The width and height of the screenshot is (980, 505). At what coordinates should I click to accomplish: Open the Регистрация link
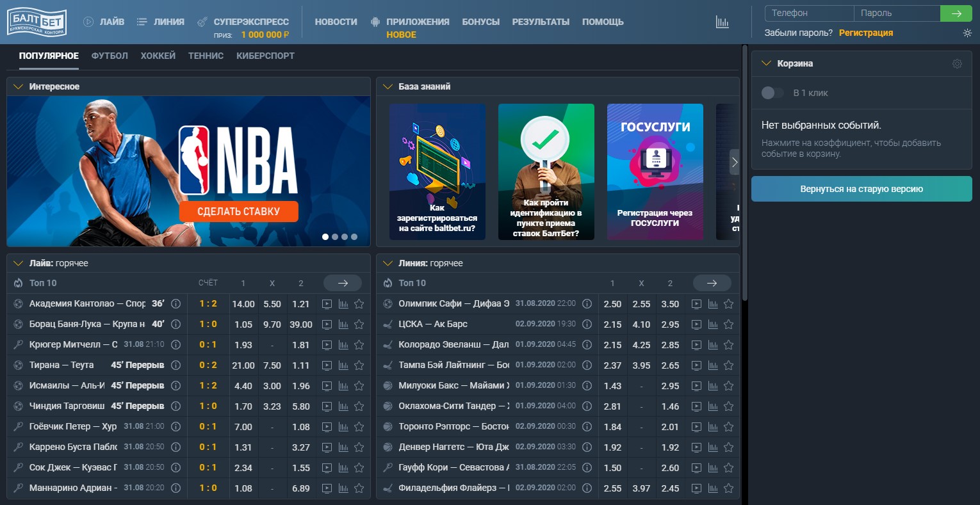[x=866, y=33]
